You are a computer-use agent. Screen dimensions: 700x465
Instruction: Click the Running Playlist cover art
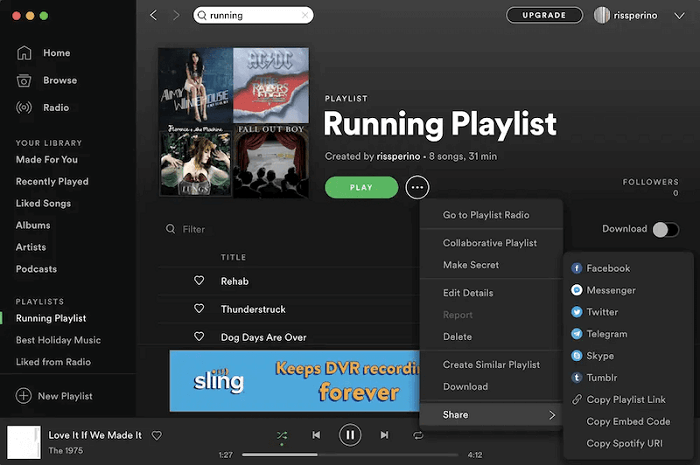[233, 123]
